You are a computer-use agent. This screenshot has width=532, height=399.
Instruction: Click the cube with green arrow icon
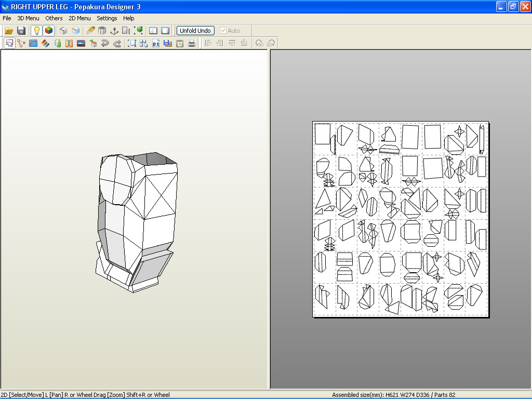93,44
